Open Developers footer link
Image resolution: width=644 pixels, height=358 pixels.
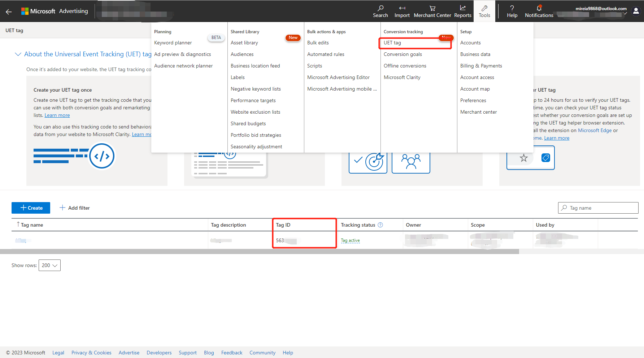click(159, 353)
